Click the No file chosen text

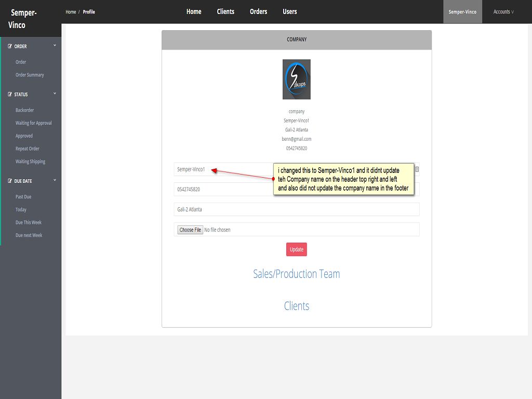click(217, 230)
